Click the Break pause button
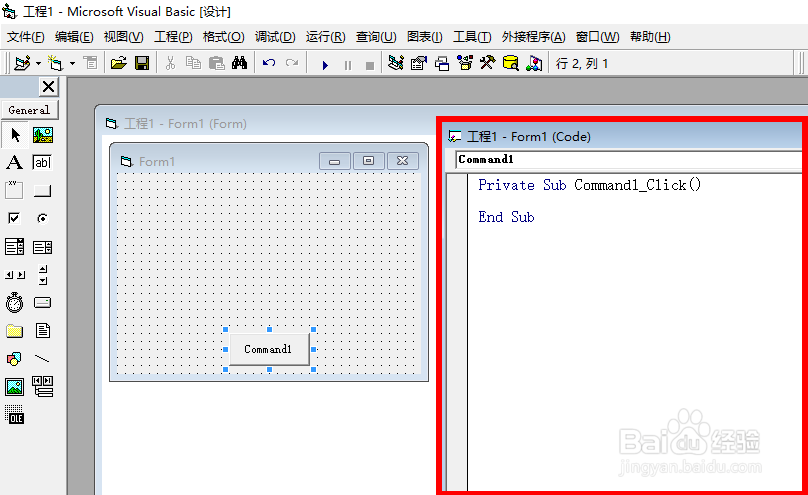 tap(348, 65)
